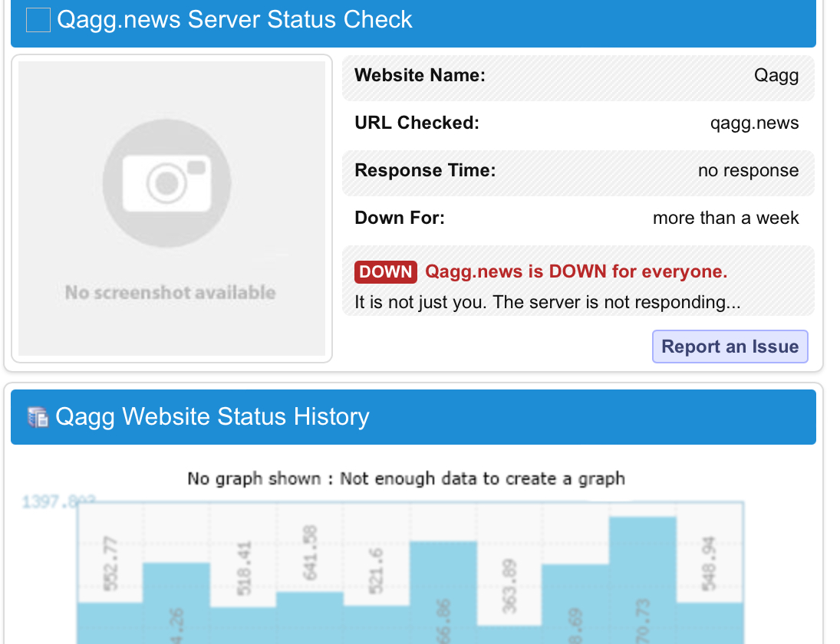Click the 'No graph shown' message text

(406, 478)
